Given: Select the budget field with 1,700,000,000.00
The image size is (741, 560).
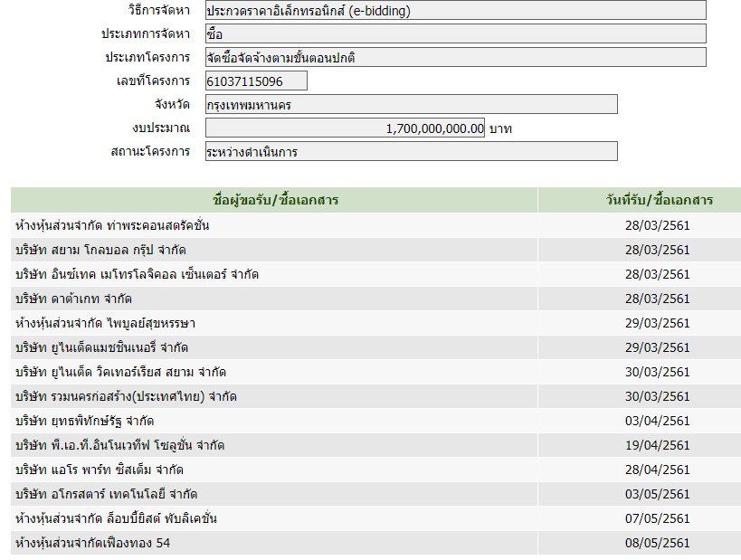Looking at the screenshot, I should 345,128.
